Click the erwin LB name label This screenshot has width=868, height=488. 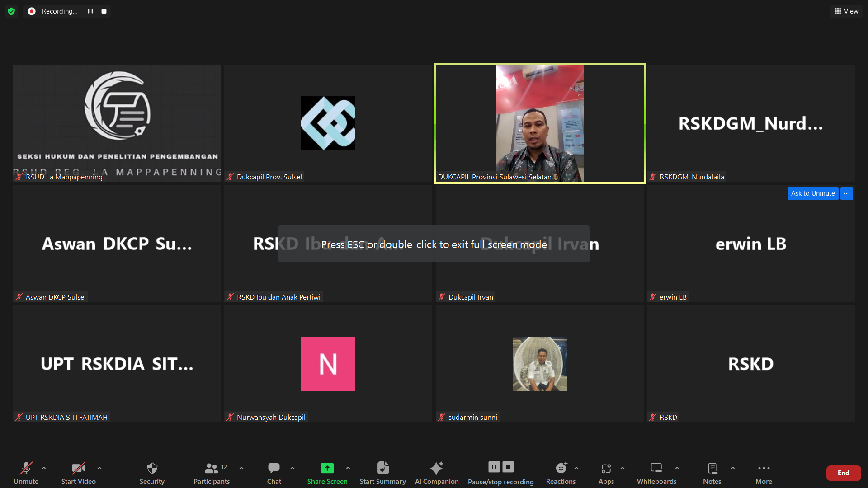[673, 297]
